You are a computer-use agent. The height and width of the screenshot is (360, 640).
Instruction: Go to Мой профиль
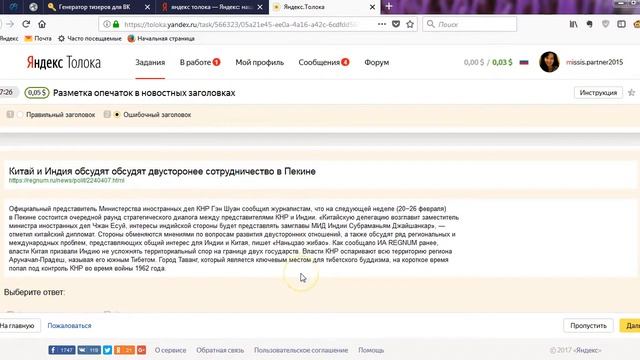click(x=260, y=62)
